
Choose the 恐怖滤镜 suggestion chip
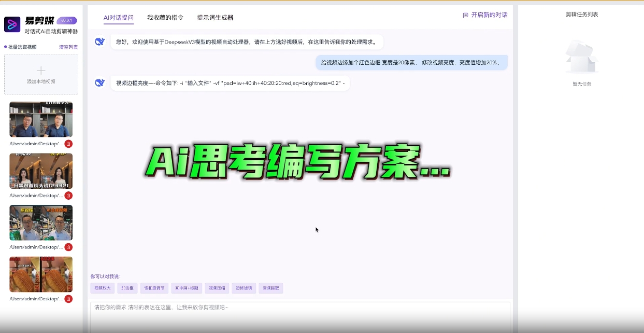tap(244, 288)
